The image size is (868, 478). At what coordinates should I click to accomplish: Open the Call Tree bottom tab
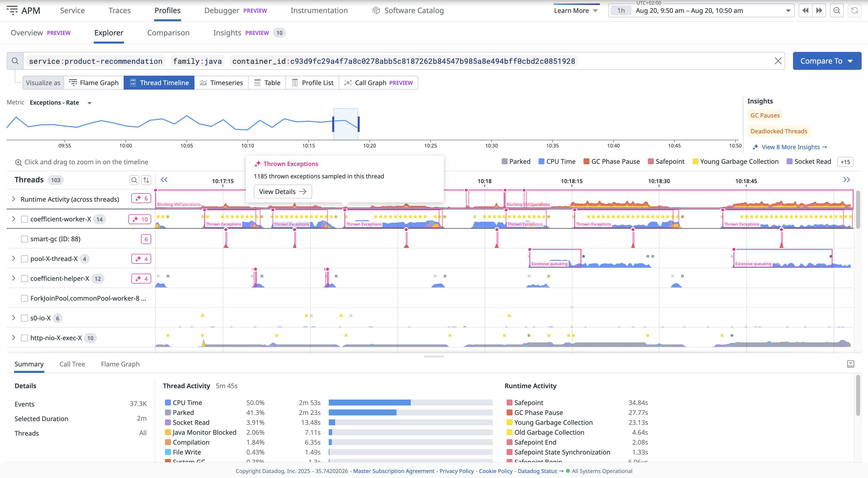click(x=72, y=364)
